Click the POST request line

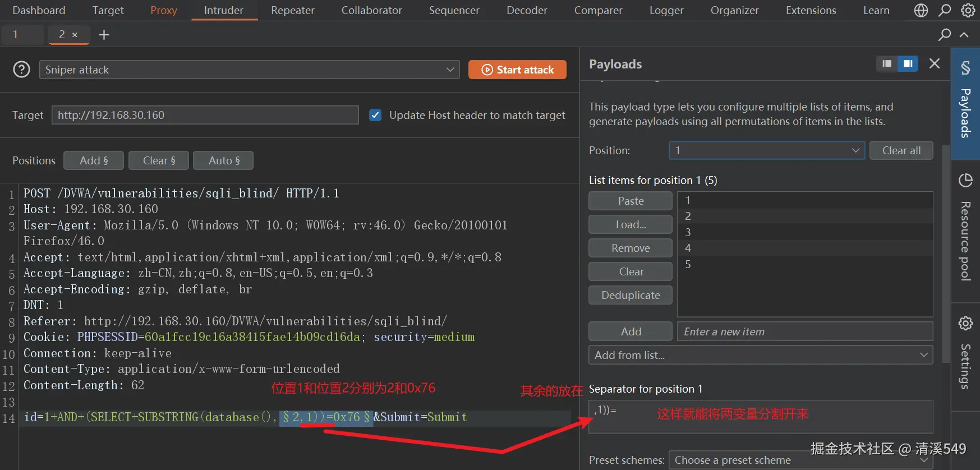coord(181,193)
